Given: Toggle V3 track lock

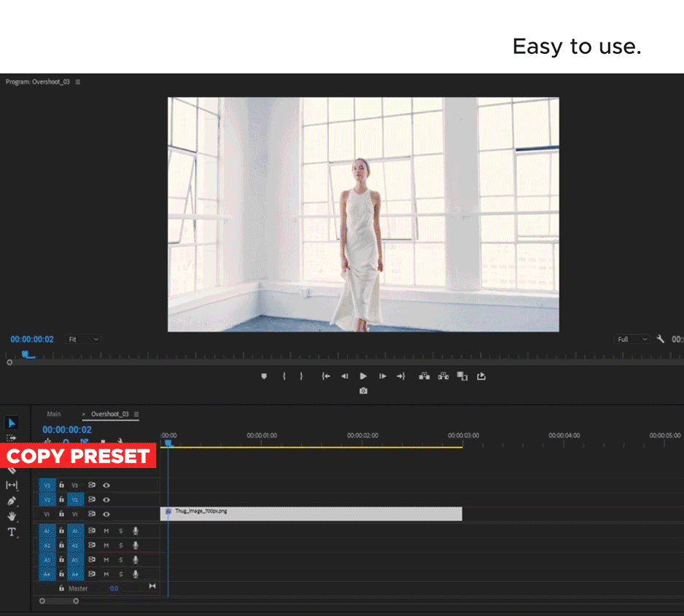Looking at the screenshot, I should tap(61, 485).
